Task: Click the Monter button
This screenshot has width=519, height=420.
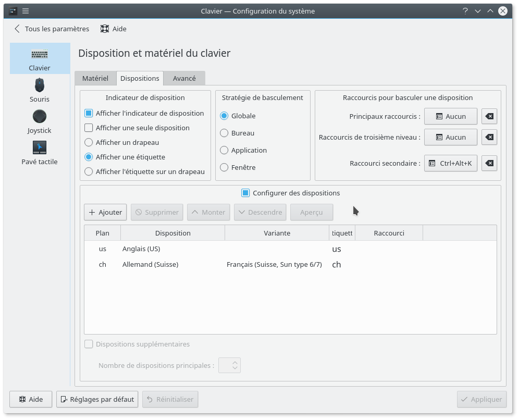Action: click(208, 212)
